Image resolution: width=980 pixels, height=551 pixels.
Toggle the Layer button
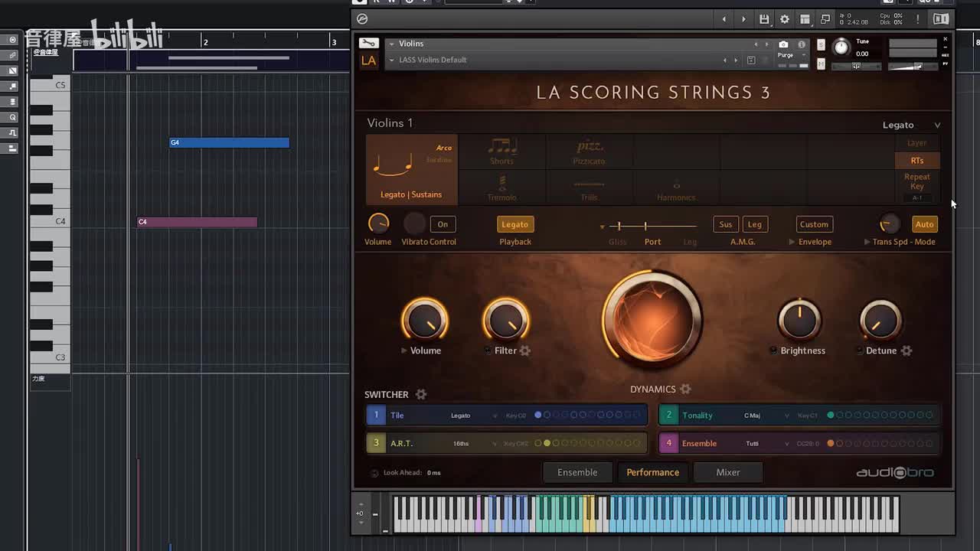coord(917,143)
